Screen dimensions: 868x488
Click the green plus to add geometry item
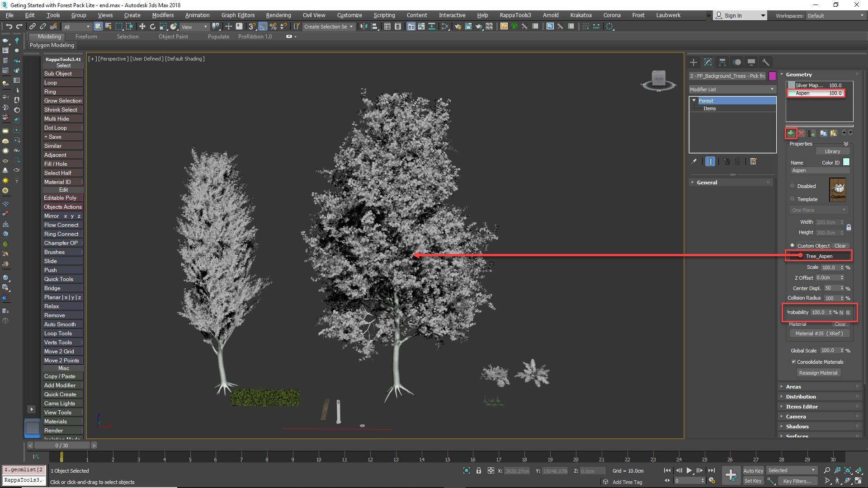(x=790, y=133)
